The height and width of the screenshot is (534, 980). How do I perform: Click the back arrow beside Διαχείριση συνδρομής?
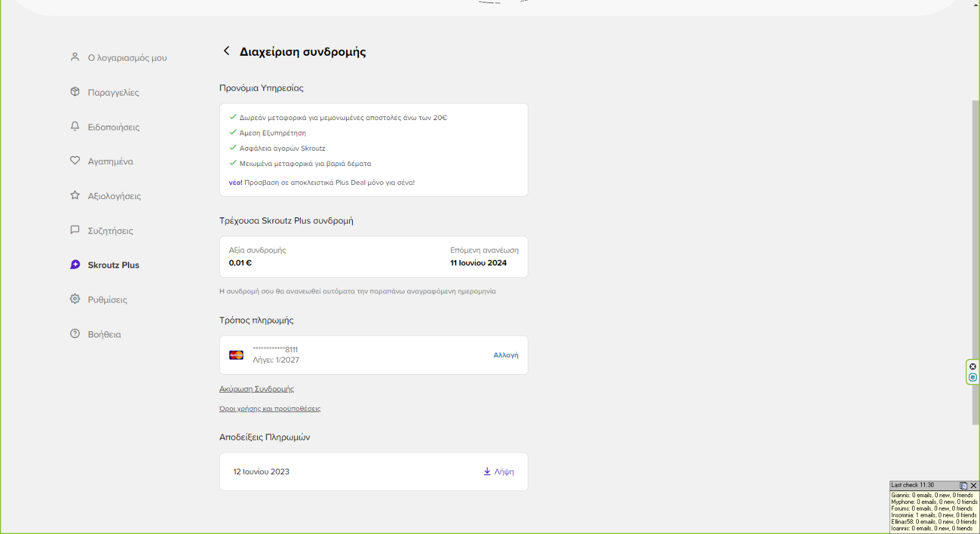coord(227,51)
